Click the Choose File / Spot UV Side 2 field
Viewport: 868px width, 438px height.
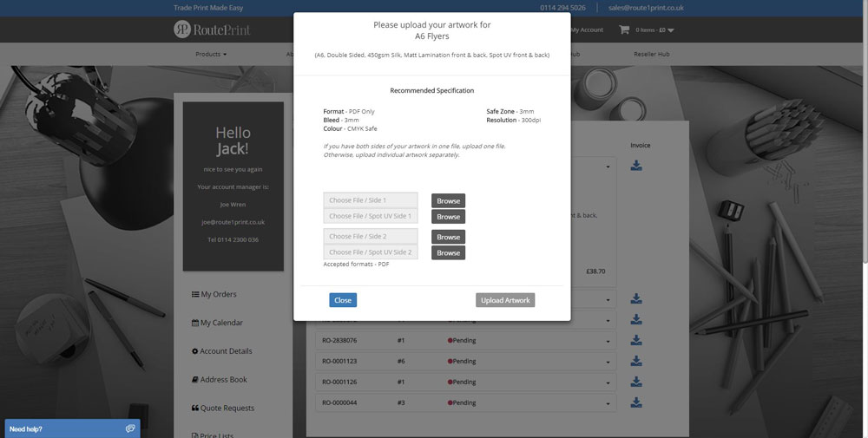tap(371, 252)
